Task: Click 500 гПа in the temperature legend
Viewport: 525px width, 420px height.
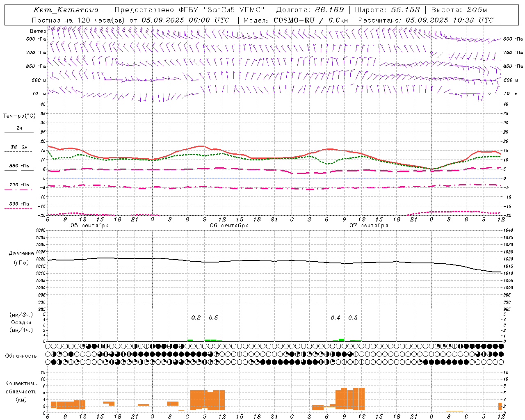Action: point(19,204)
